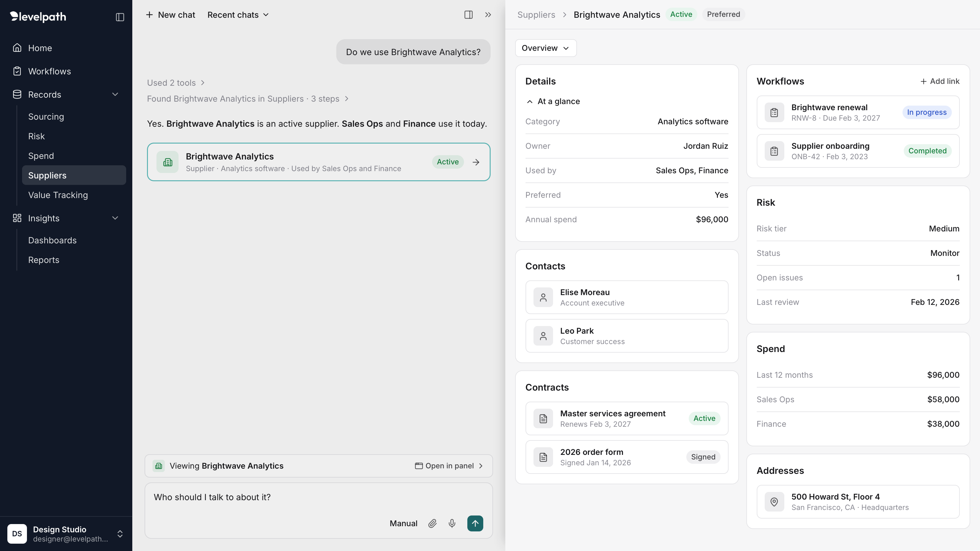Collapse the At a glance section
The height and width of the screenshot is (551, 980).
(x=553, y=101)
